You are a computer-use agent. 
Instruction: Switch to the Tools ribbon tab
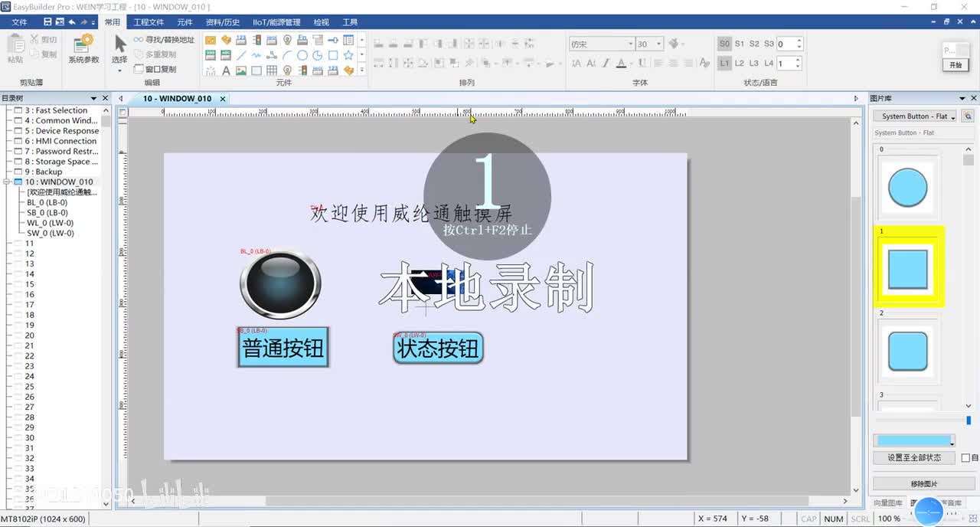(350, 22)
